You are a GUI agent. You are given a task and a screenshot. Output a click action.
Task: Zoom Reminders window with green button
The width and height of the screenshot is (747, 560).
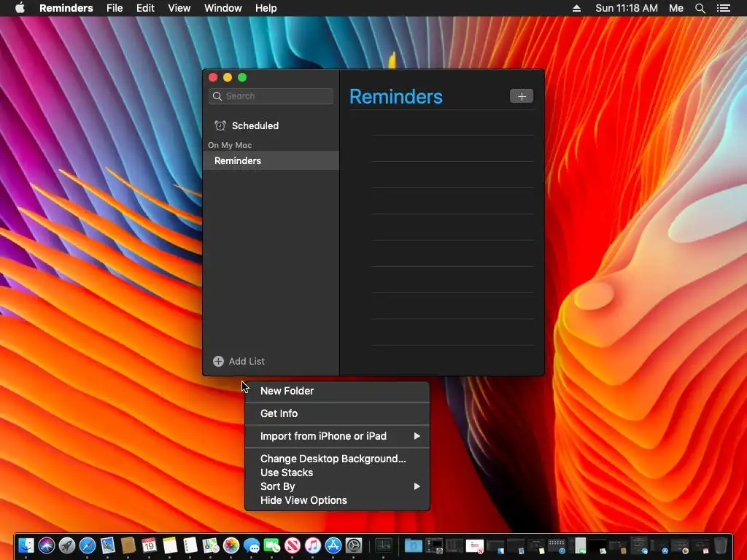point(242,77)
